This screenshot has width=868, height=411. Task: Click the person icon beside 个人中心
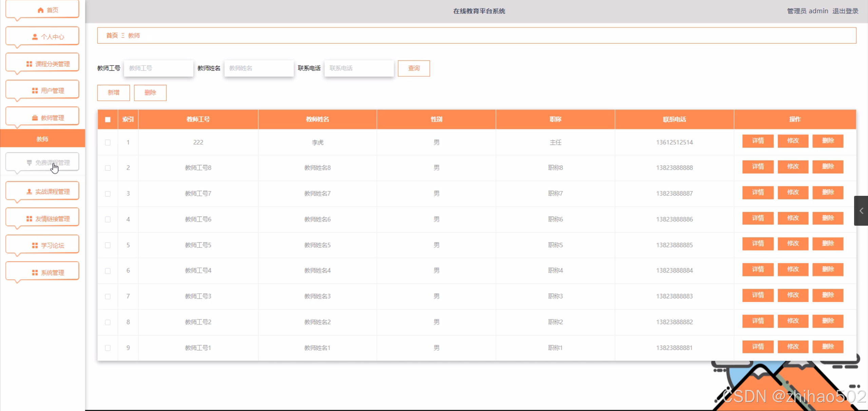coord(35,37)
